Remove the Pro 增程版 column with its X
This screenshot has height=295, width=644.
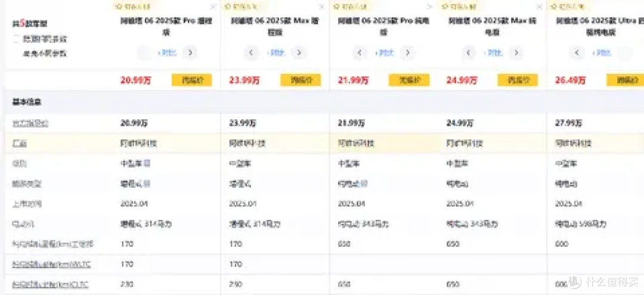[x=213, y=7]
